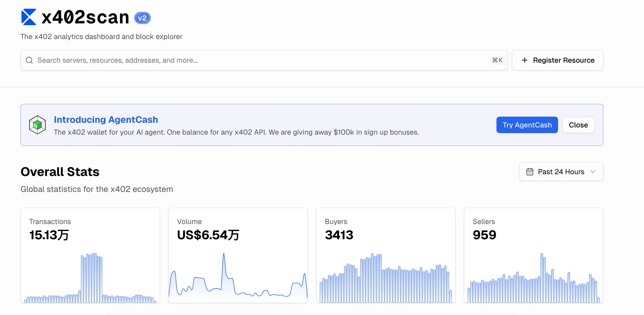The height and width of the screenshot is (315, 644).
Task: Click the Volume line chart peak
Action: [x=223, y=254]
